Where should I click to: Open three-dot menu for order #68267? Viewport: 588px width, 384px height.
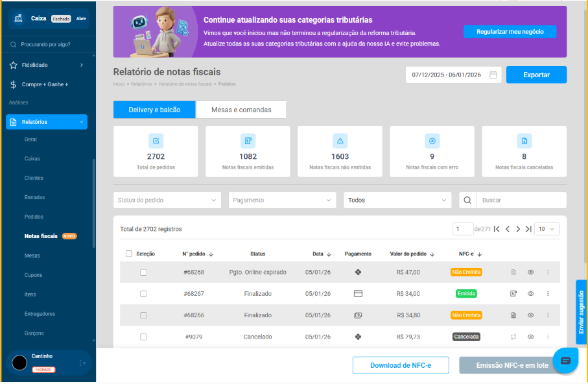(548, 294)
